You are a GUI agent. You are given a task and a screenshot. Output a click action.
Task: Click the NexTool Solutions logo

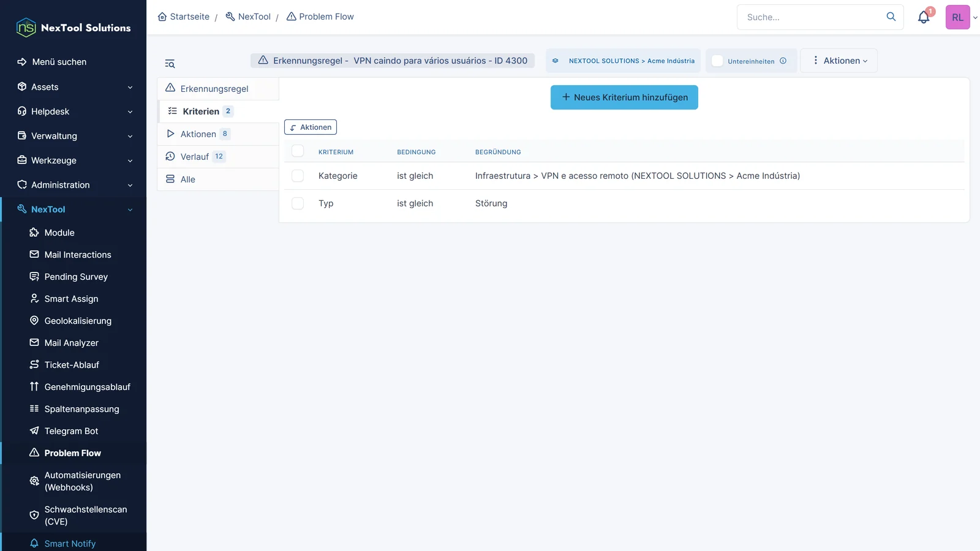73,28
